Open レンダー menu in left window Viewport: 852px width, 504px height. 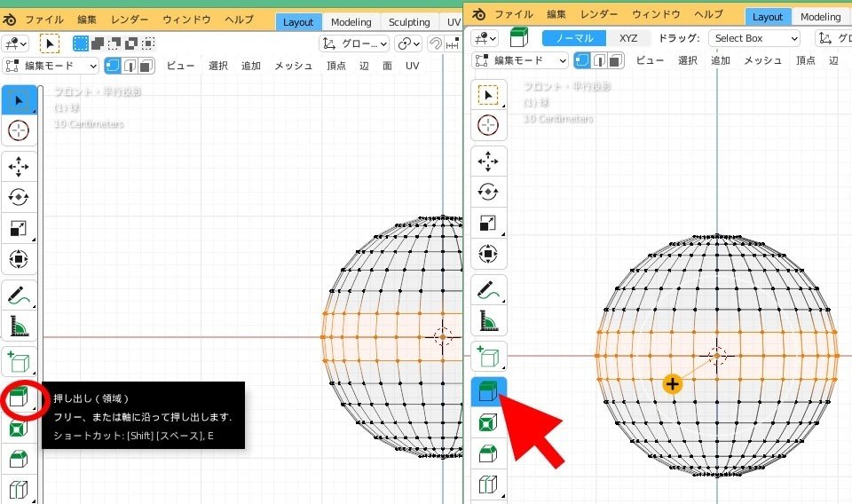click(129, 20)
